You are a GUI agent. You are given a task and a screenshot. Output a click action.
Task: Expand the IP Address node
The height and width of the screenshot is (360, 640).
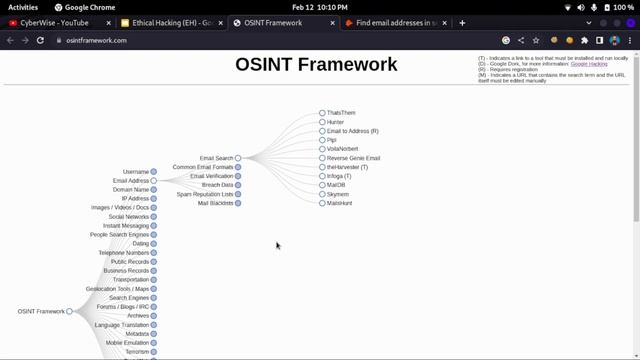point(153,199)
